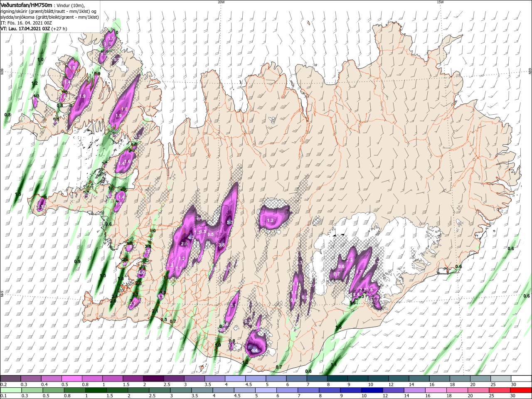The image size is (532, 399).
Task: Pick the top-row light grey swatch labeled 25
Action: click(500, 378)
